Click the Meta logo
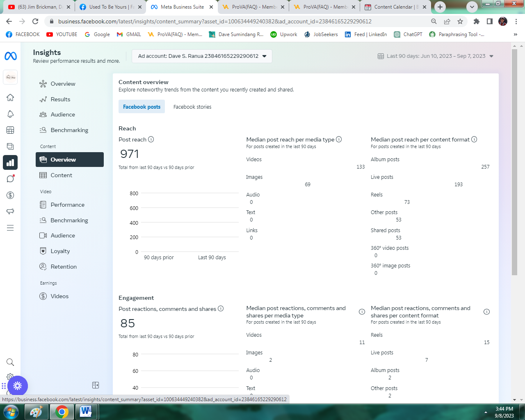Viewport: 525px width, 420px height. 10,55
